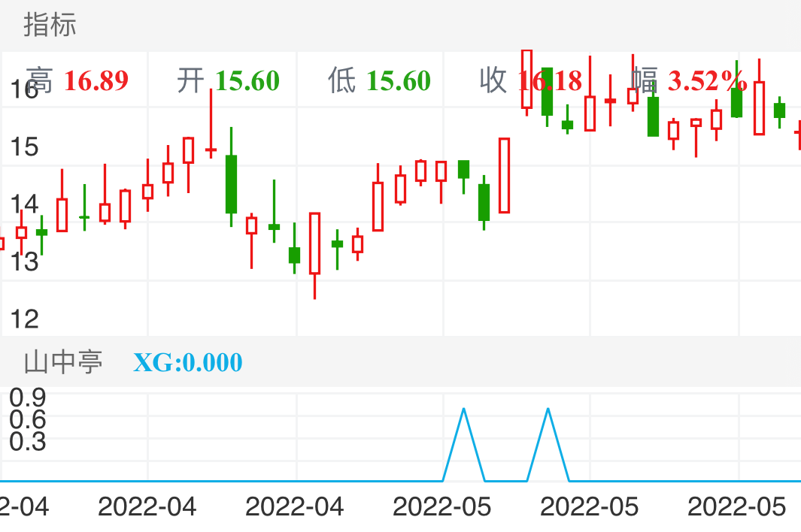The height and width of the screenshot is (532, 801).
Task: Click the first XG signal spike peak
Action: 464,410
